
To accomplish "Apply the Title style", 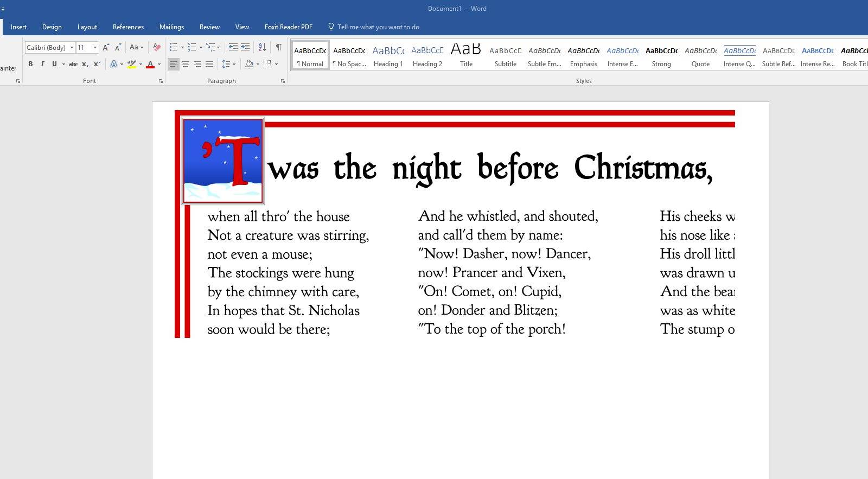I will point(466,55).
